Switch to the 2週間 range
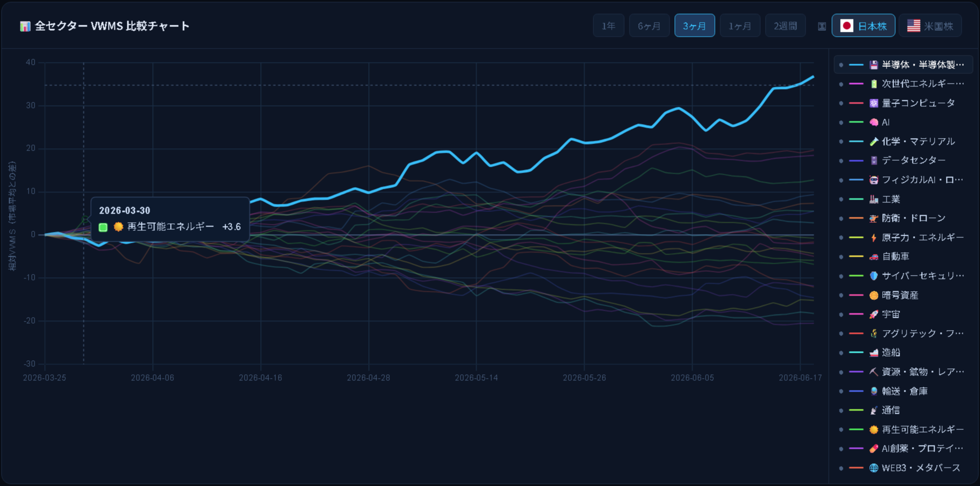Image resolution: width=980 pixels, height=486 pixels. [785, 26]
